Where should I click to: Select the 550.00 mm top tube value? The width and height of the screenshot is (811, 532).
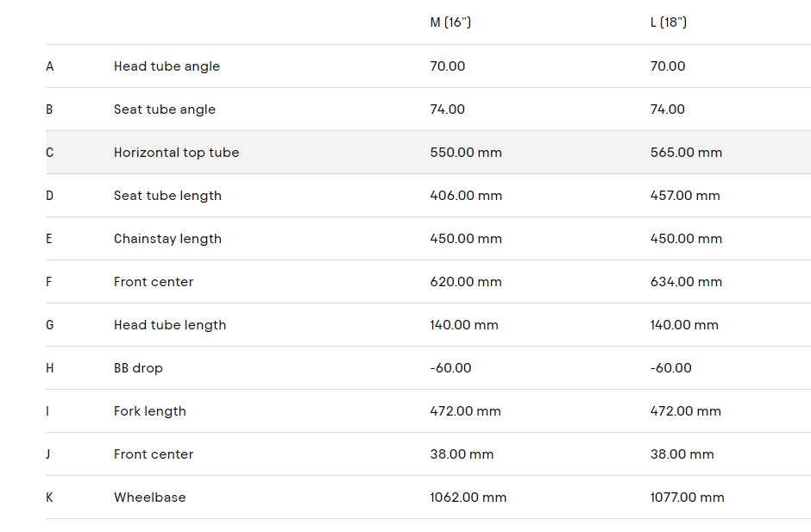coord(466,153)
